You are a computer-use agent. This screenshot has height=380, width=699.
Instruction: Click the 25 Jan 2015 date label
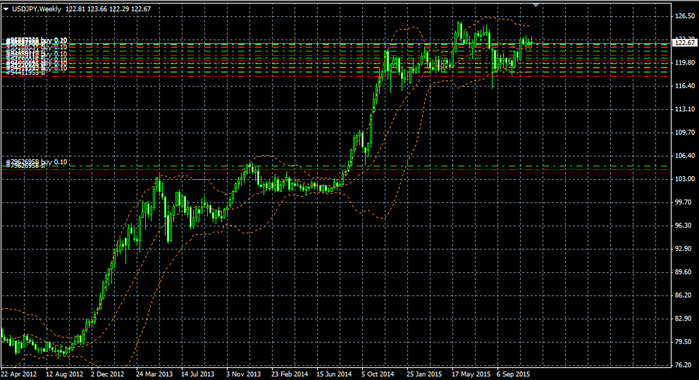pos(424,374)
